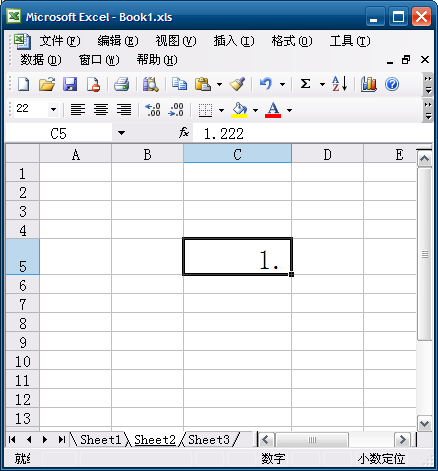This screenshot has height=471, width=438.
Task: Click the Print icon
Action: point(122,84)
